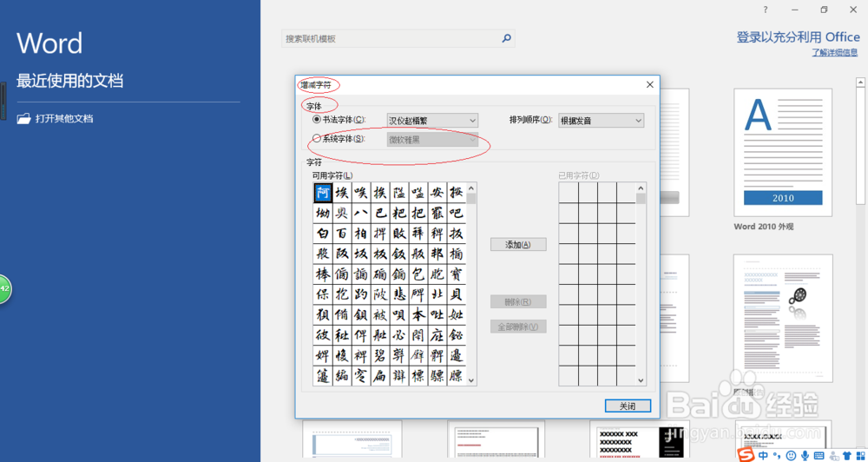Click Sogou microphone voice input icon
This screenshot has width=868, height=462.
pyautogui.click(x=805, y=455)
